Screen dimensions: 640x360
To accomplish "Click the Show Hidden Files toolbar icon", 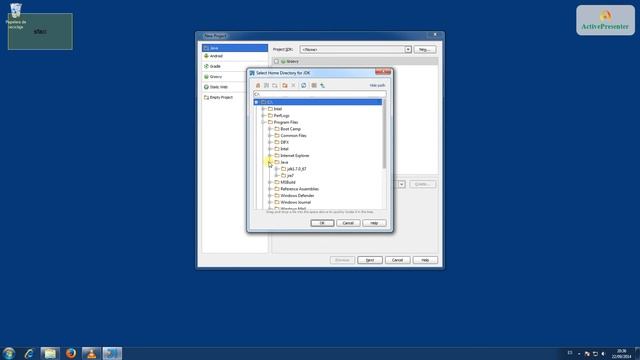I will click(314, 85).
